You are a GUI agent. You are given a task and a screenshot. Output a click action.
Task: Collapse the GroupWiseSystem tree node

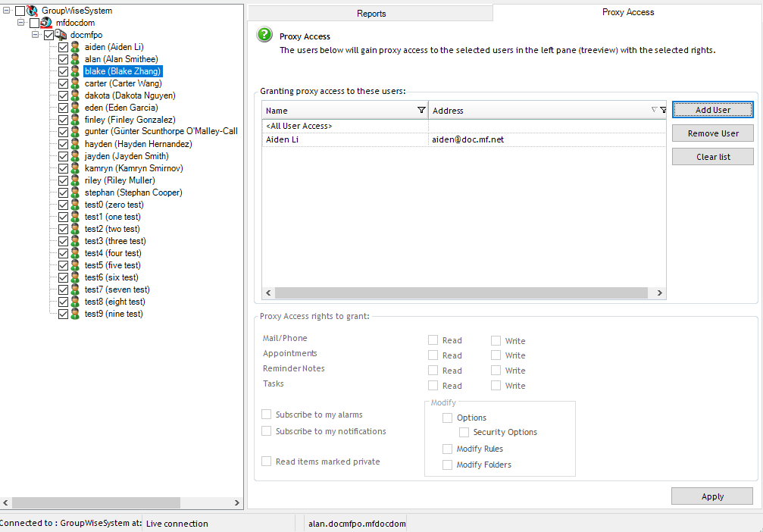click(x=6, y=10)
